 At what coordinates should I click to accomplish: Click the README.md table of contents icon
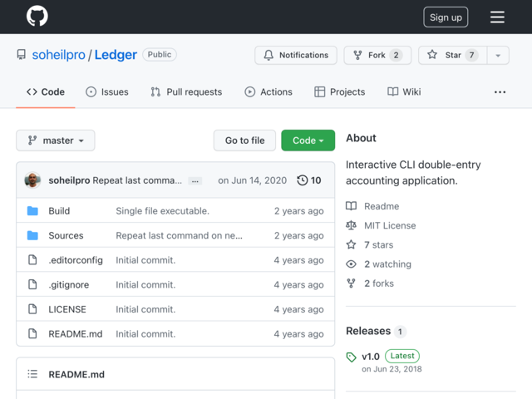32,375
